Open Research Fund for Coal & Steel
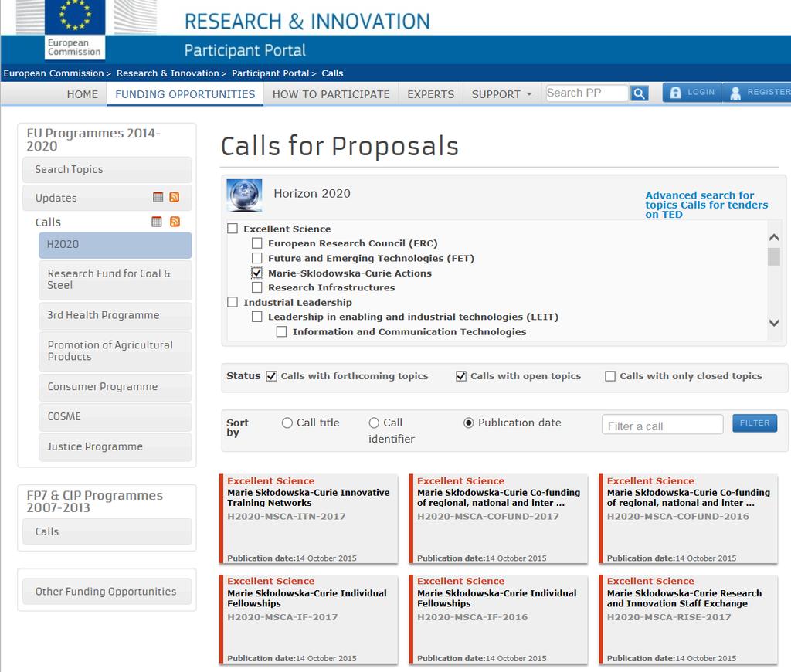Screen dimensions: 791x672 (115, 280)
